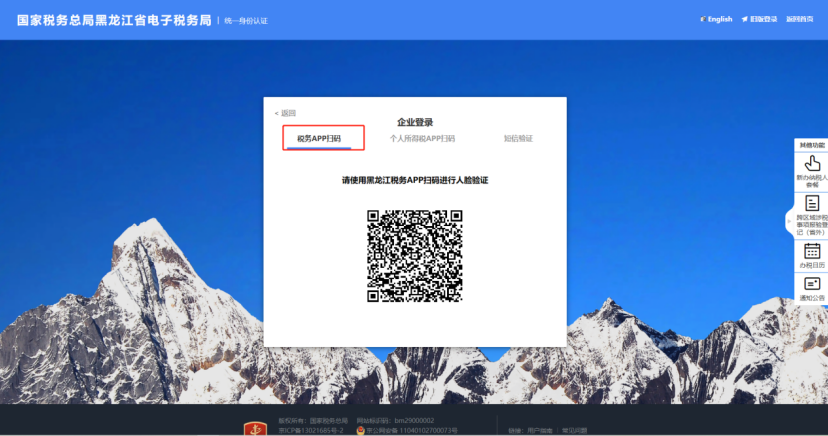828x436 pixels.
Task: Click the site title 国家税务总局黑龙江省电子税务局
Action: click(114, 20)
